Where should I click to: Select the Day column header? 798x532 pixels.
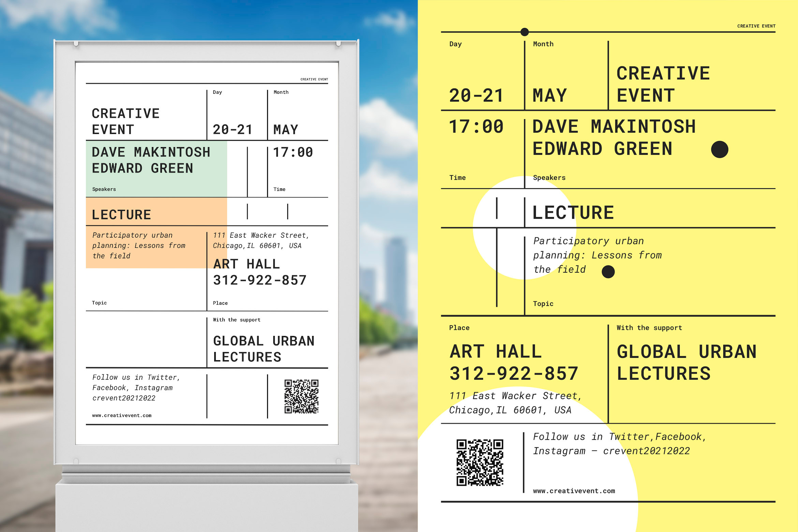456,44
